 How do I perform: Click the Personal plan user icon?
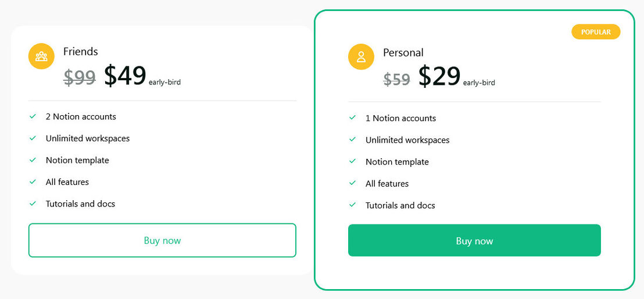(x=361, y=57)
